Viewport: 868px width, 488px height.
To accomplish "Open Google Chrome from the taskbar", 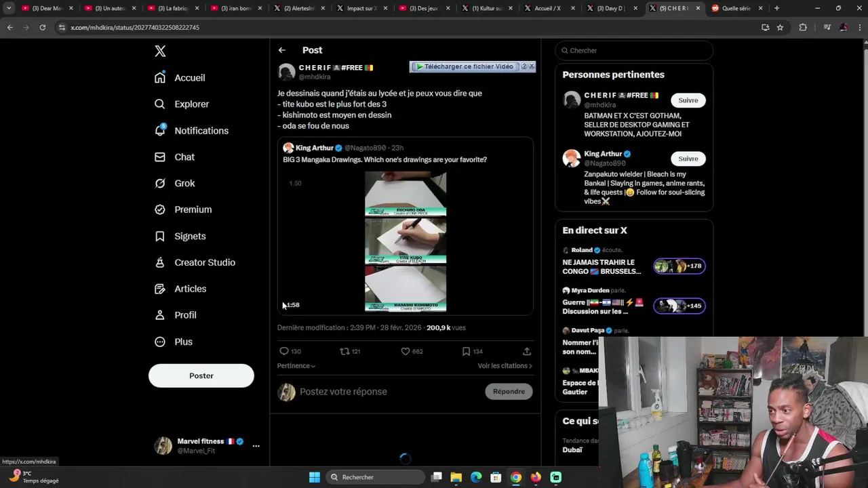I will pyautogui.click(x=516, y=477).
